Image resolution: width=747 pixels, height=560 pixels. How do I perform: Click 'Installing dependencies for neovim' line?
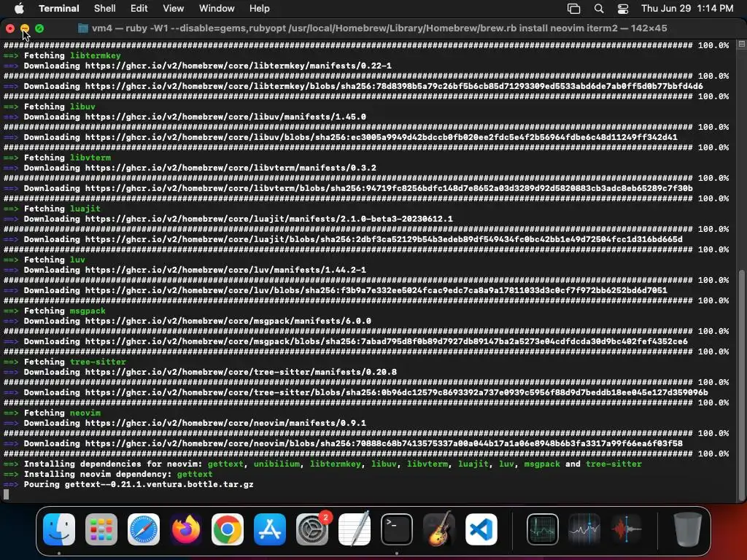point(322,464)
